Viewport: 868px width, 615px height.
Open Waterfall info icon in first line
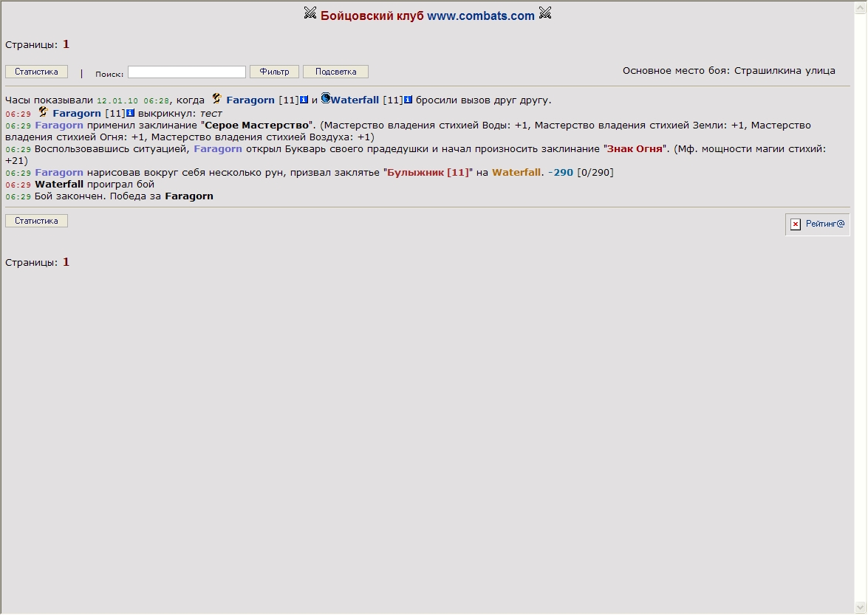coord(408,100)
